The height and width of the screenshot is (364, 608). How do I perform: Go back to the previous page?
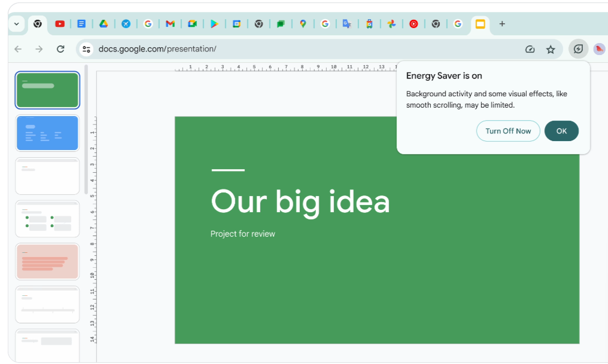point(18,49)
